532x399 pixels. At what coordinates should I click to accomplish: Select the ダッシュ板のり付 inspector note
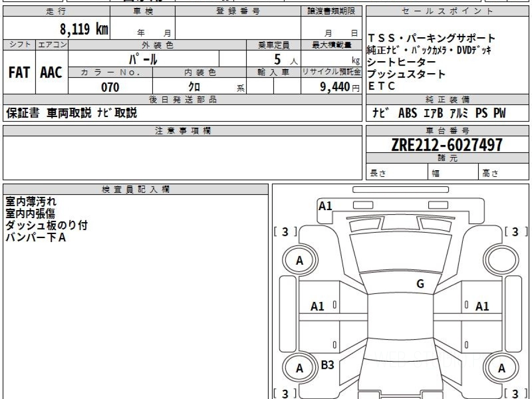(47, 225)
